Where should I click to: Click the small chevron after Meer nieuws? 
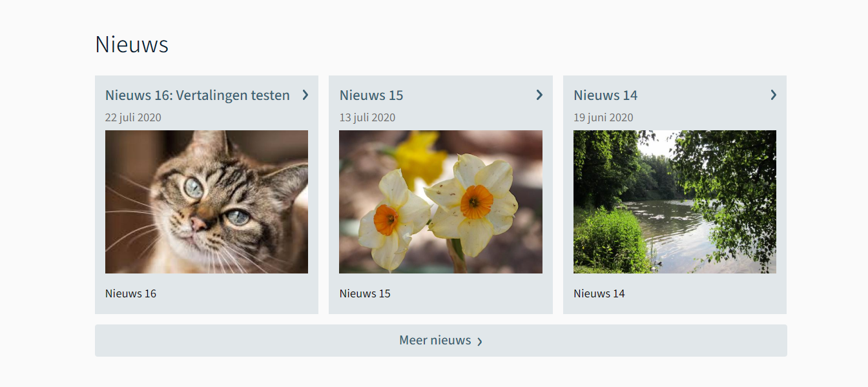(x=480, y=342)
